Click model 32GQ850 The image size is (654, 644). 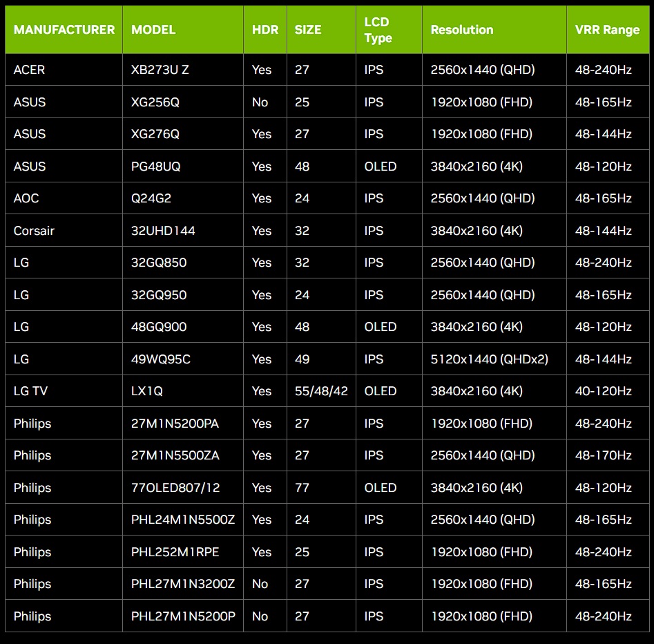pyautogui.click(x=183, y=263)
